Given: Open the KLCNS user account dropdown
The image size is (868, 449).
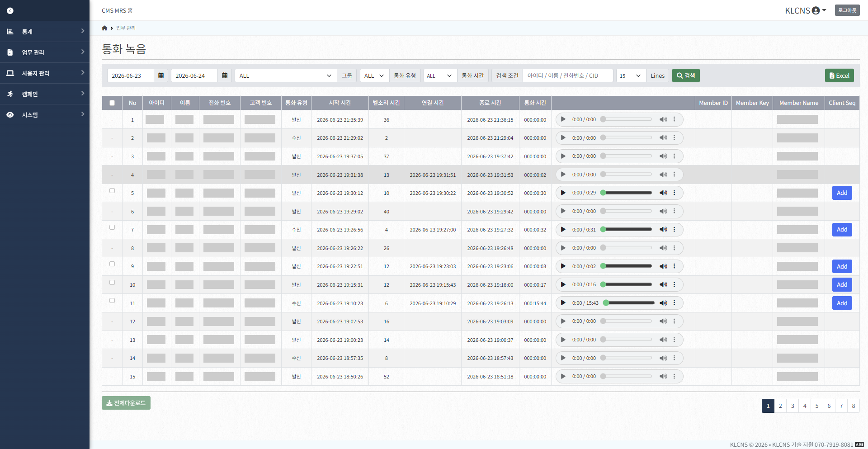Looking at the screenshot, I should pyautogui.click(x=806, y=10).
